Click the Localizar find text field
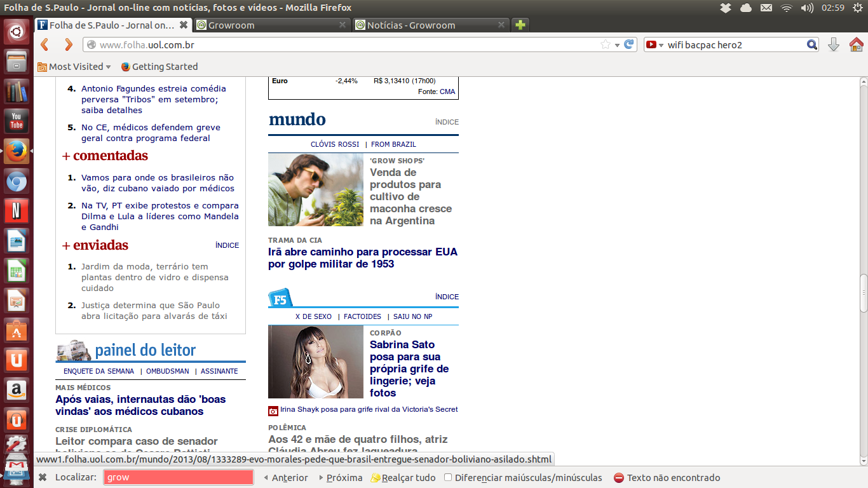Image resolution: width=868 pixels, height=488 pixels. [179, 477]
